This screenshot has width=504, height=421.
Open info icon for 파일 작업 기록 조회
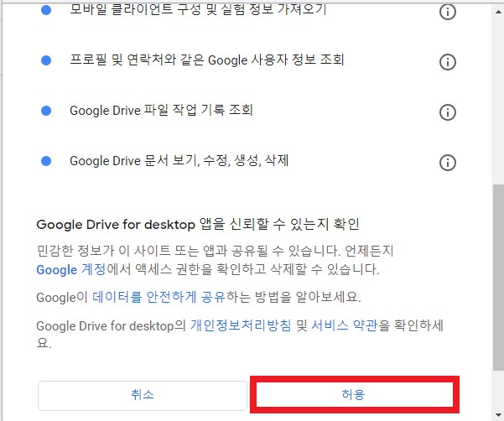[x=448, y=112]
